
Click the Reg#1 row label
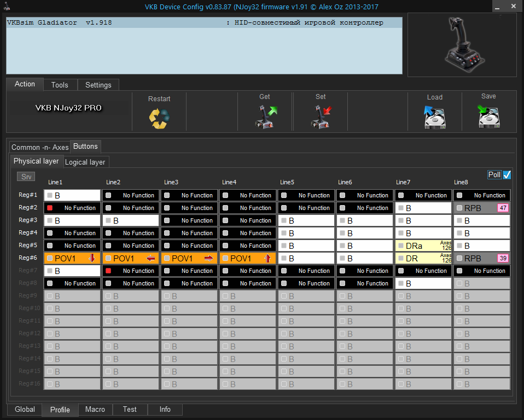(28, 195)
